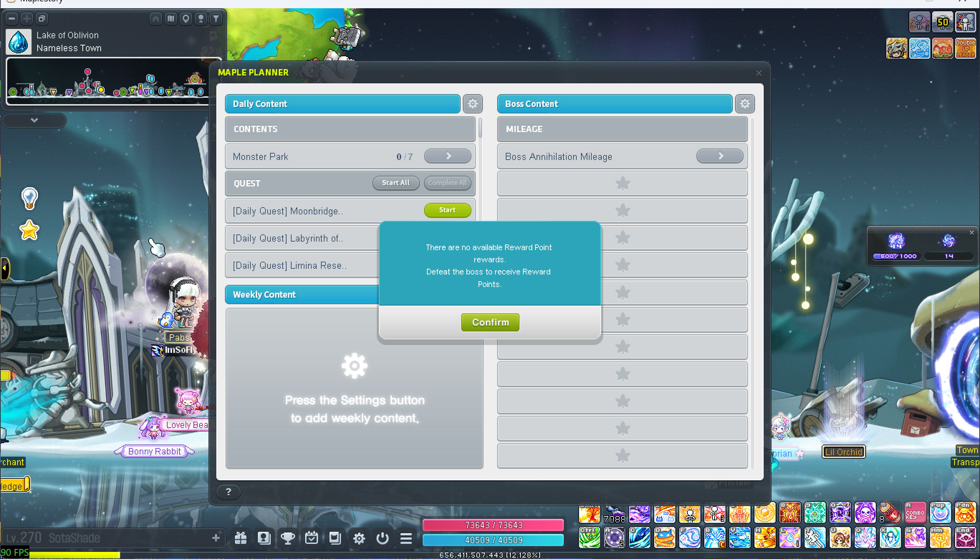Viewport: 980px width, 559px height.
Task: Click the trophy achievements icon
Action: pos(287,538)
